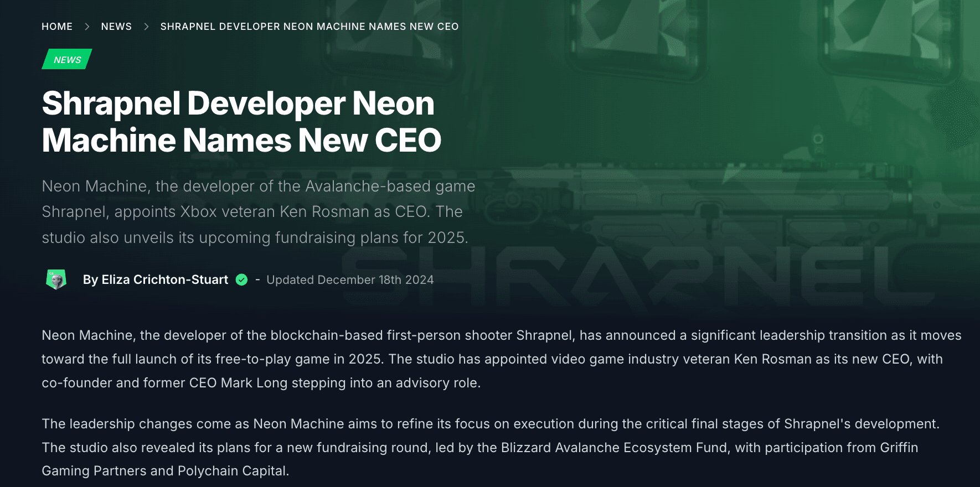980x487 pixels.
Task: Select the current article breadcrumb label
Action: tap(309, 26)
